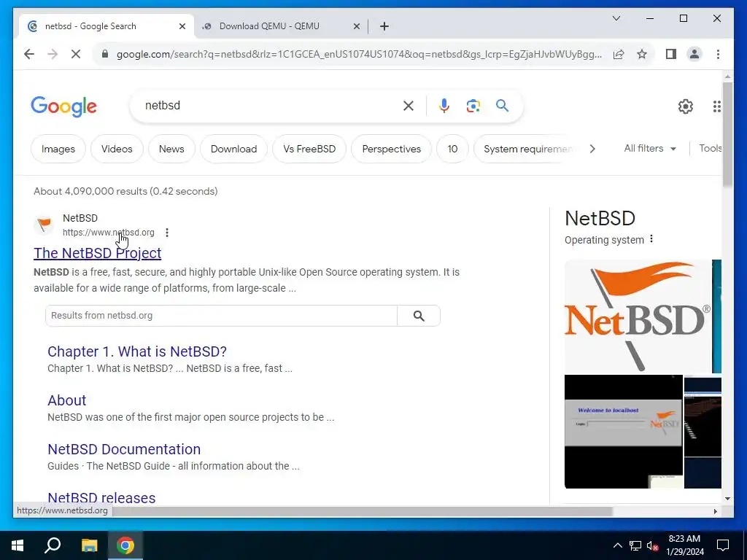The width and height of the screenshot is (747, 560).
Task: Open the tab search chevron
Action: pos(616,18)
